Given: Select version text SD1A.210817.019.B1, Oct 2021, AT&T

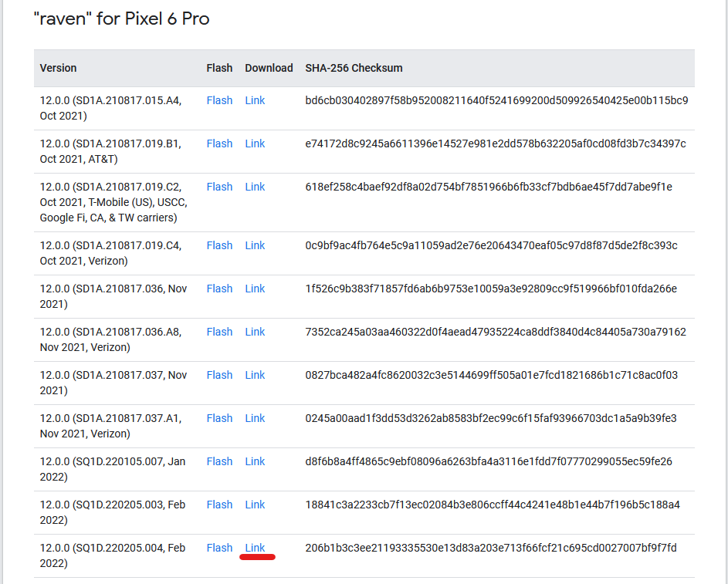Looking at the screenshot, I should click(110, 150).
